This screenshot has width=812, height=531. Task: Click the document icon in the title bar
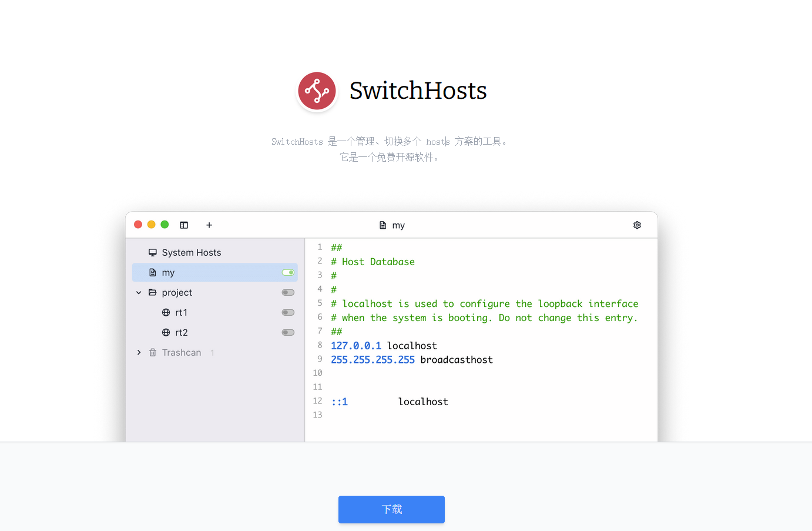click(383, 225)
